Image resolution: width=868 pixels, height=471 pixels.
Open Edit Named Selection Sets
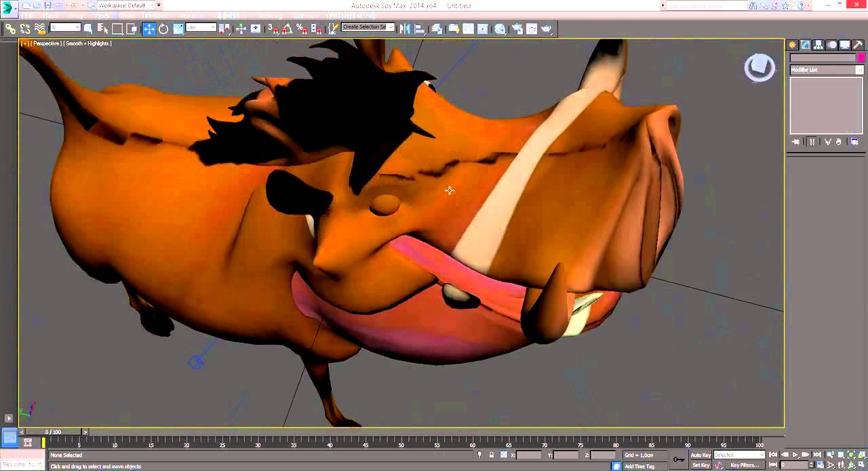pyautogui.click(x=332, y=29)
